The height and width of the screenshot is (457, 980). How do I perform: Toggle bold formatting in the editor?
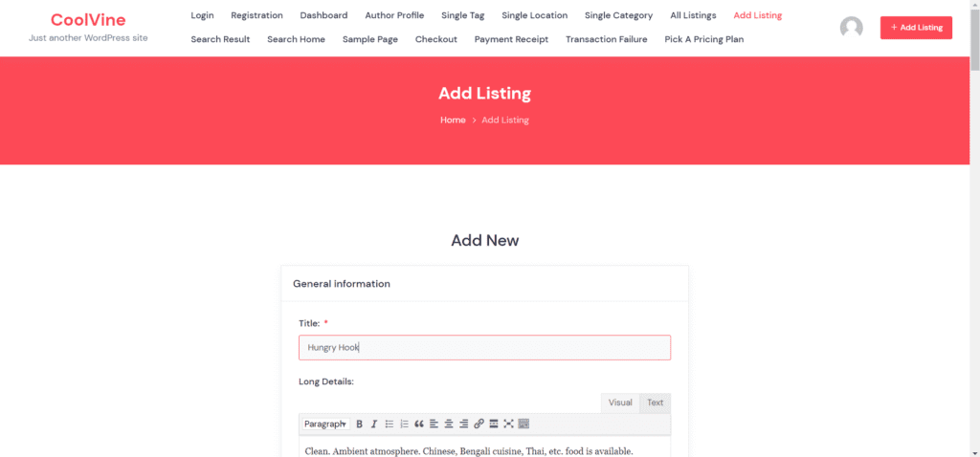(x=360, y=424)
